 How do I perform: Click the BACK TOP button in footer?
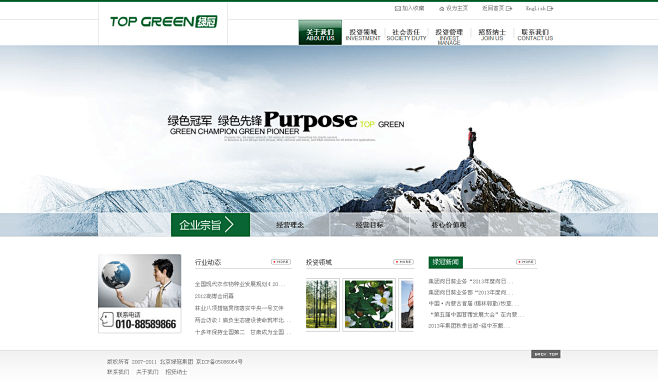pyautogui.click(x=546, y=354)
